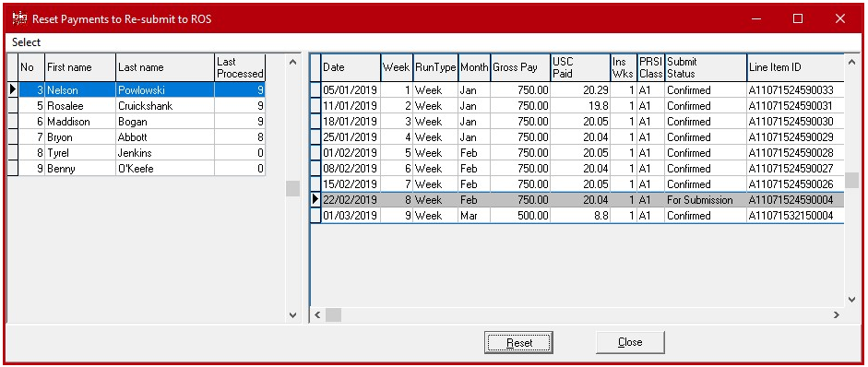The image size is (868, 367).
Task: Click the No column header
Action: pyautogui.click(x=32, y=67)
